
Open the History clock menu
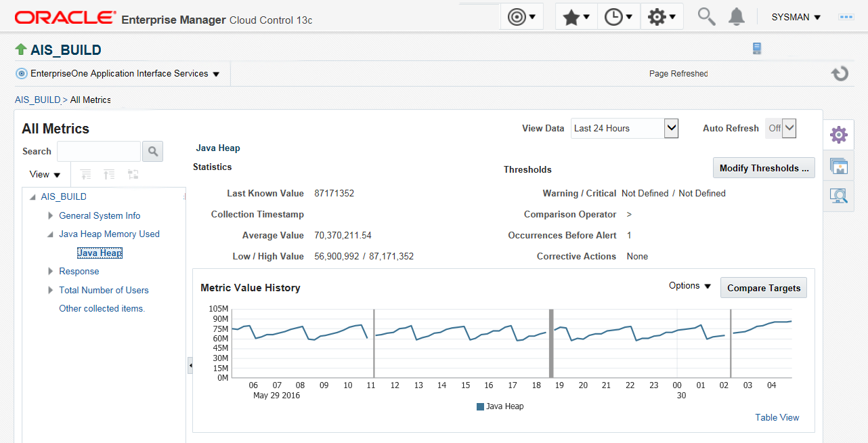click(x=619, y=17)
